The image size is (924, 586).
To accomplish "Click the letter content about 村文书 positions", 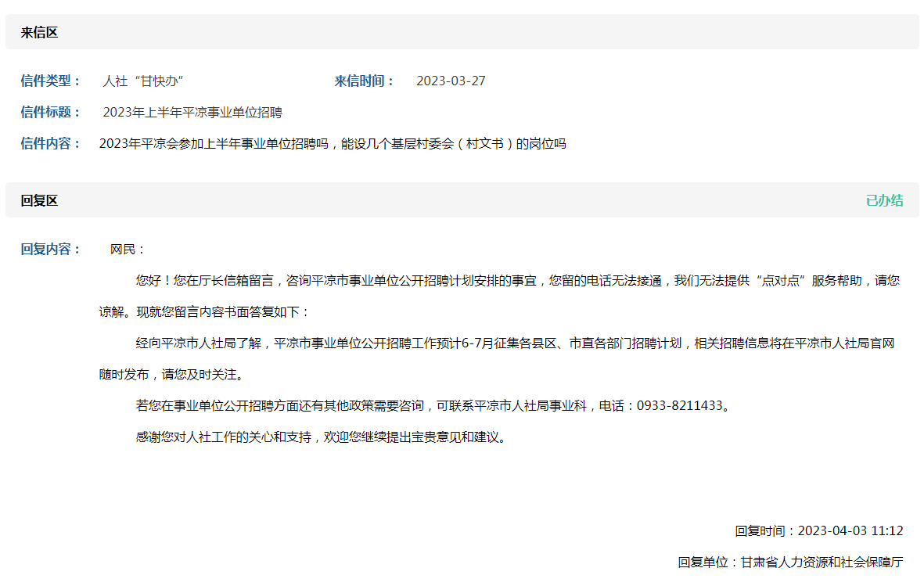I will 332,143.
